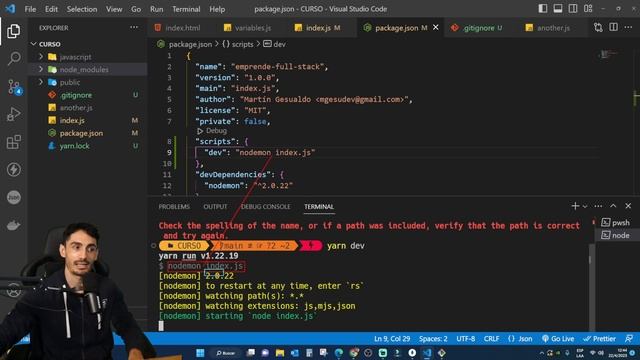Switch to the .gitignore editor tab

pyautogui.click(x=477, y=28)
